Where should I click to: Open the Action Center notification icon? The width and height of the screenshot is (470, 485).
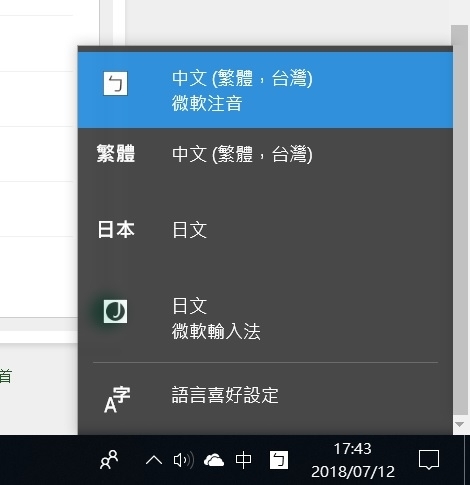point(429,460)
